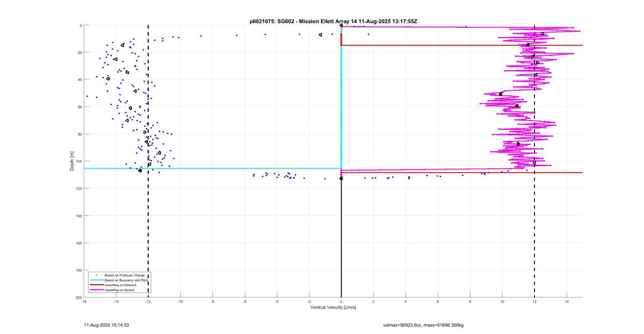This screenshot has width=644, height=334.
Task: Click depth-axis tick label "0" at top
Action: click(x=80, y=25)
